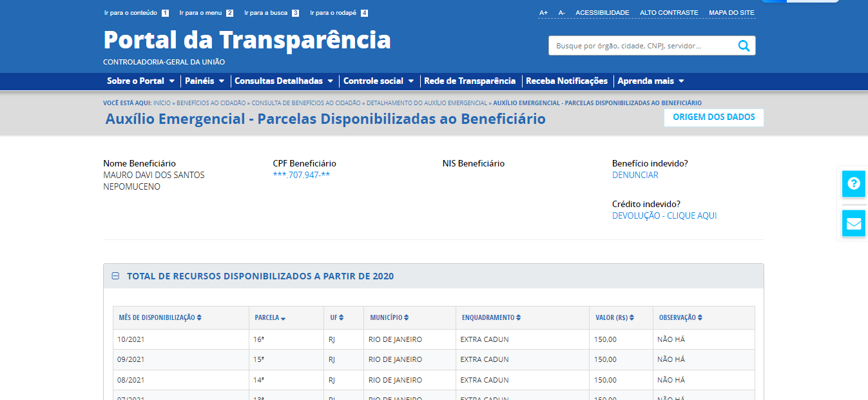The height and width of the screenshot is (400, 868).
Task: Click the portal search input field
Action: click(638, 46)
